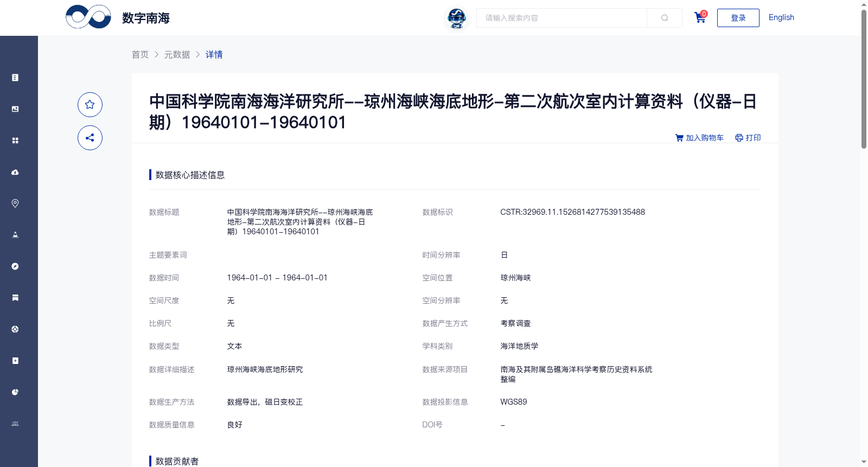
Task: Open the laptop sidebar icon
Action: [x=15, y=424]
